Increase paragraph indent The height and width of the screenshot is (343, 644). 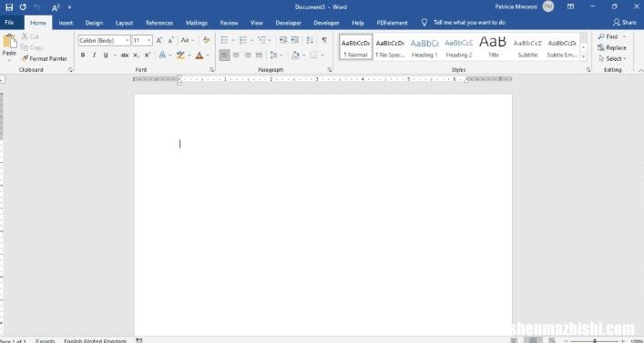[x=295, y=40]
